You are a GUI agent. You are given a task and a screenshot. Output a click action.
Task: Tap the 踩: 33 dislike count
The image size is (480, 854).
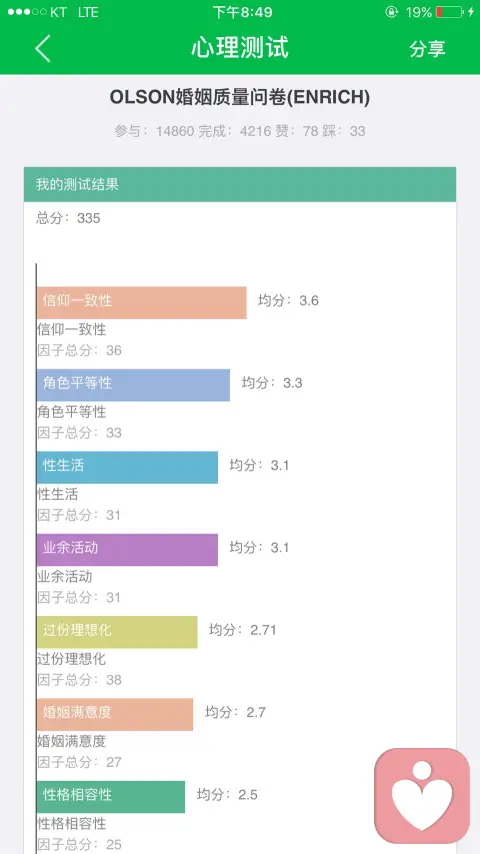344,131
